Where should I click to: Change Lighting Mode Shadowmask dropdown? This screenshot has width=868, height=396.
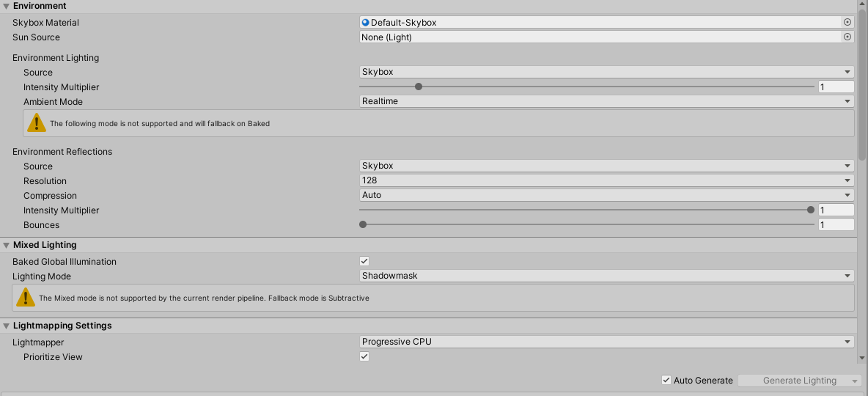[x=606, y=276]
